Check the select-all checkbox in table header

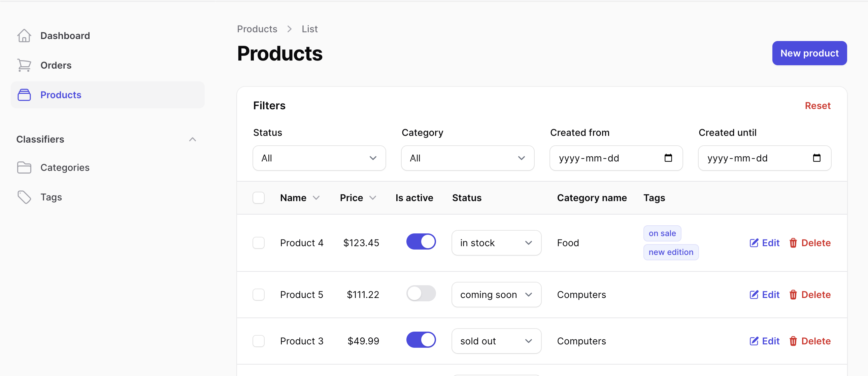259,198
